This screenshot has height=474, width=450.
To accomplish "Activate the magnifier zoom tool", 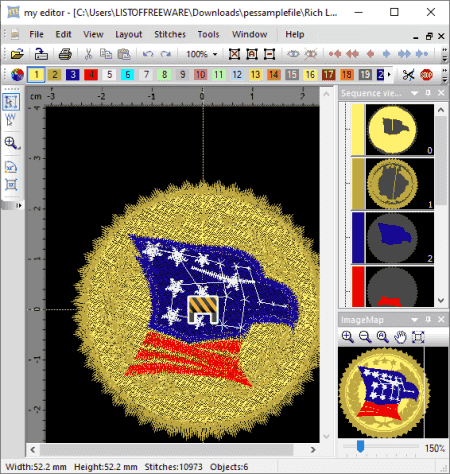I will tap(12, 143).
